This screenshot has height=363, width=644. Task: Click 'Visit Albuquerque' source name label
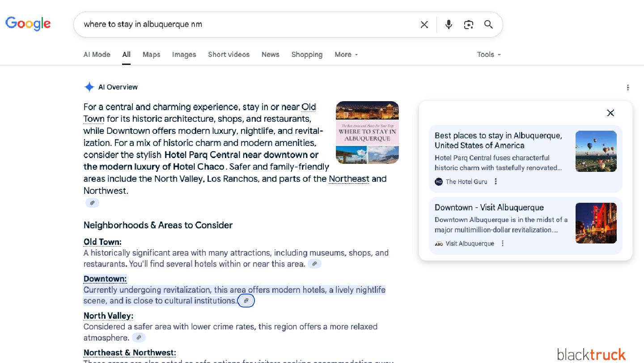pos(470,243)
